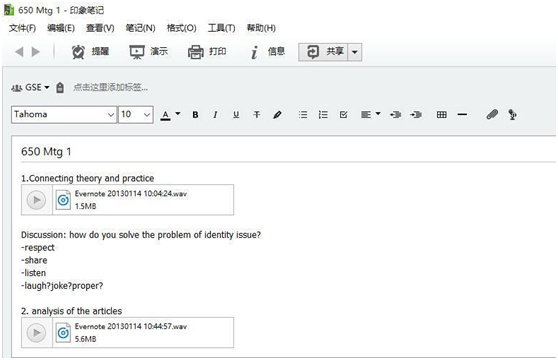Toggle strikethrough formatting

click(257, 115)
